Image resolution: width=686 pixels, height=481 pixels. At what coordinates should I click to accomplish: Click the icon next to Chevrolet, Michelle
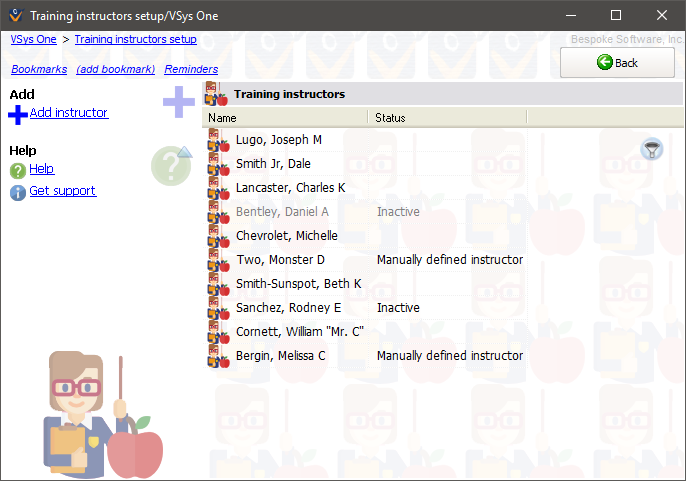(x=218, y=237)
